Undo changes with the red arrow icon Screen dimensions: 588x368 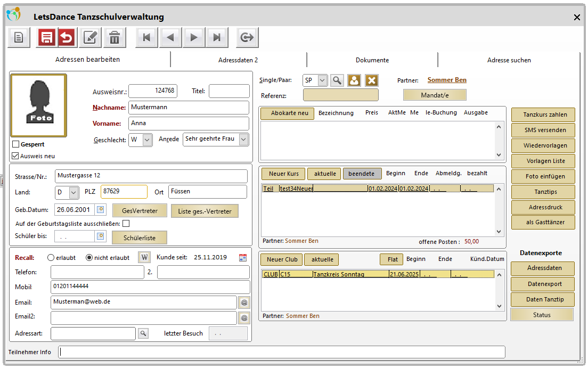click(67, 37)
